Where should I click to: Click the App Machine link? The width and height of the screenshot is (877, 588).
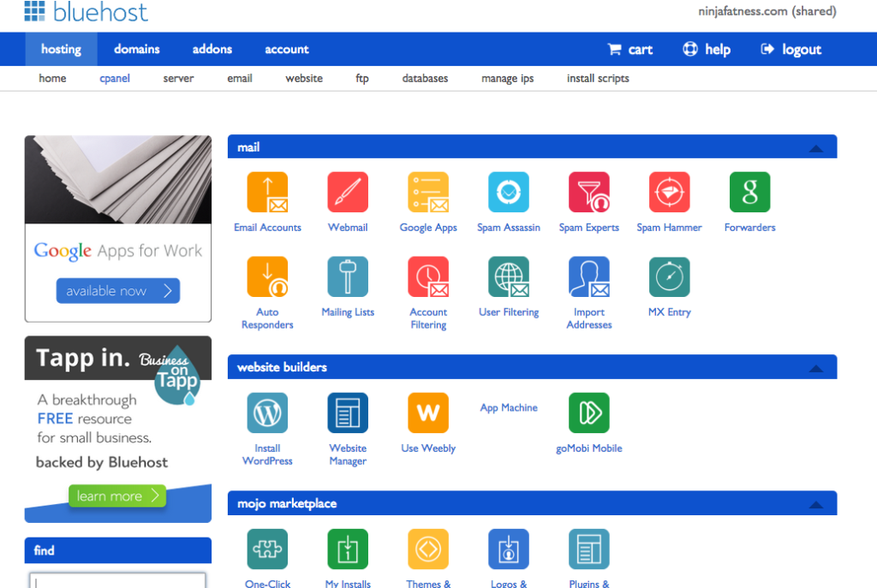click(x=509, y=407)
